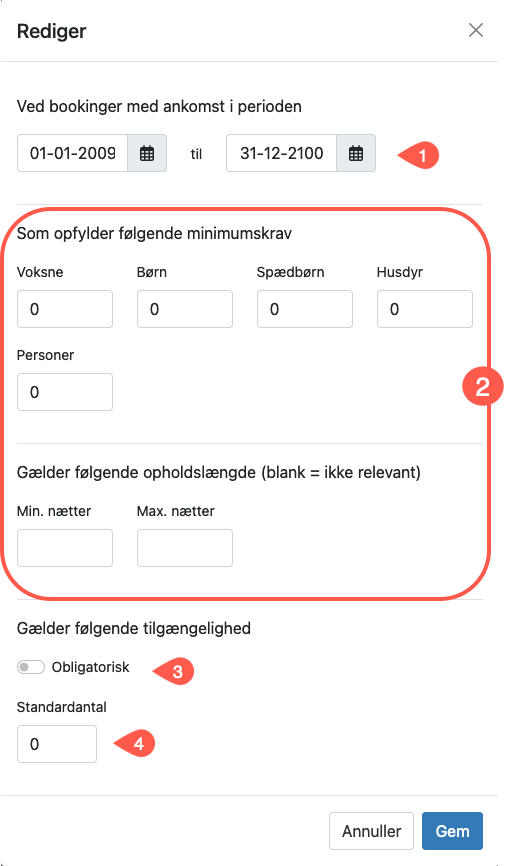The height and width of the screenshot is (866, 507).
Task: Click red callout badge number 2
Action: pyautogui.click(x=483, y=386)
